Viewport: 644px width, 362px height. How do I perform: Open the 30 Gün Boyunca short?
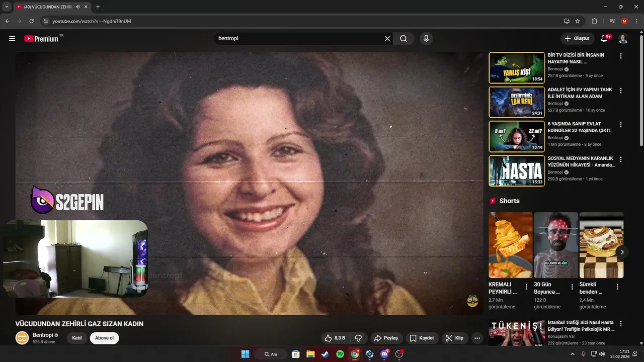tap(555, 245)
